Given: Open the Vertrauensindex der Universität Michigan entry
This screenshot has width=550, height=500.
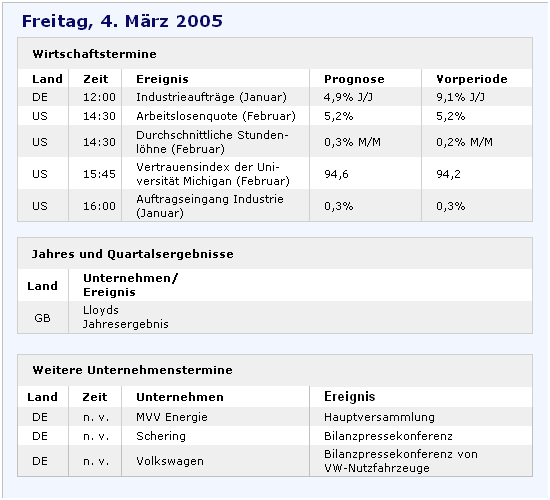Looking at the screenshot, I should click(x=213, y=174).
